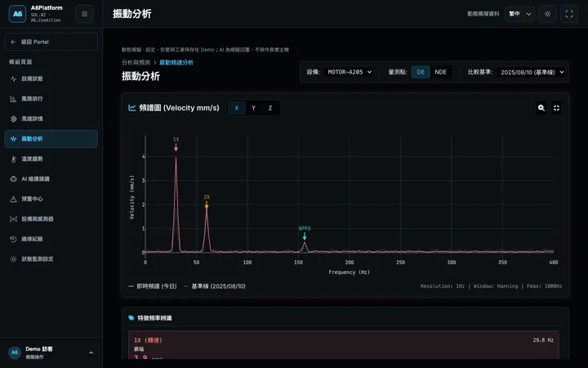Toggle light/dark theme with sun icon

pos(547,14)
